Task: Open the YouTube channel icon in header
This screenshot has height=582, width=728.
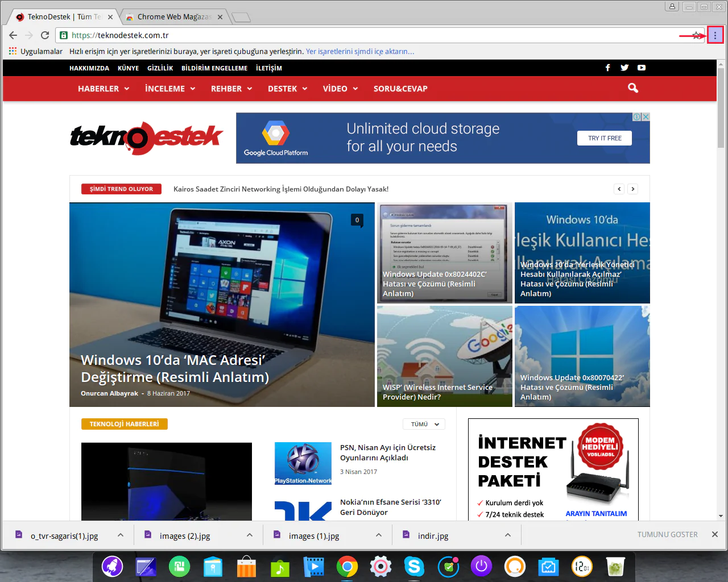Action: [x=641, y=68]
